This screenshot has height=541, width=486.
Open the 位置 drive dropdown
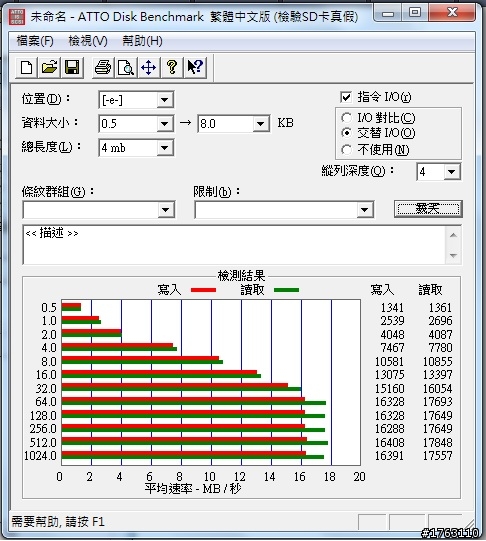(165, 100)
